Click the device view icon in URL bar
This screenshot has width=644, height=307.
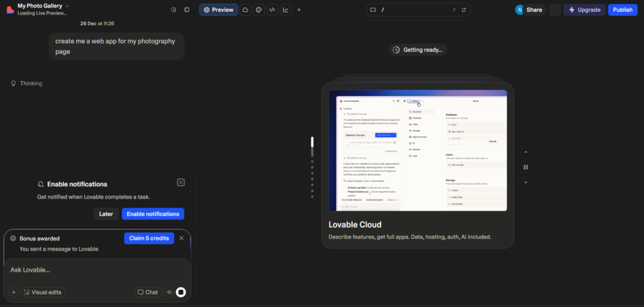[373, 9]
